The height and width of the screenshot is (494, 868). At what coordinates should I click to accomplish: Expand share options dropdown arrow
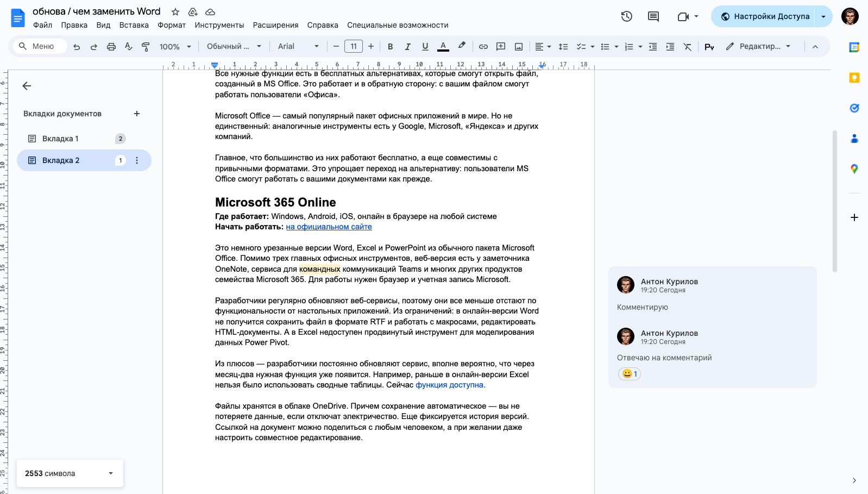point(823,16)
